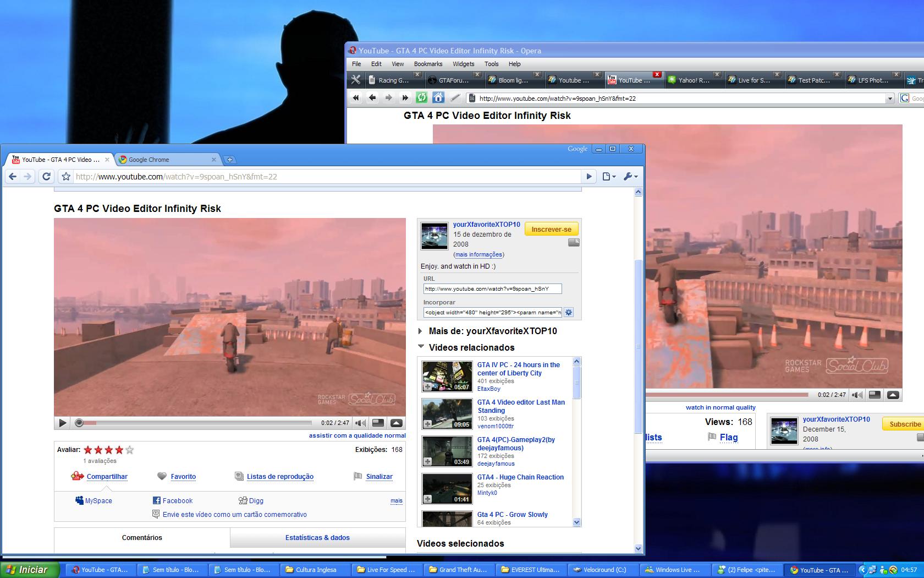Open Opera's Tools menu
This screenshot has width=924, height=578.
coord(492,64)
